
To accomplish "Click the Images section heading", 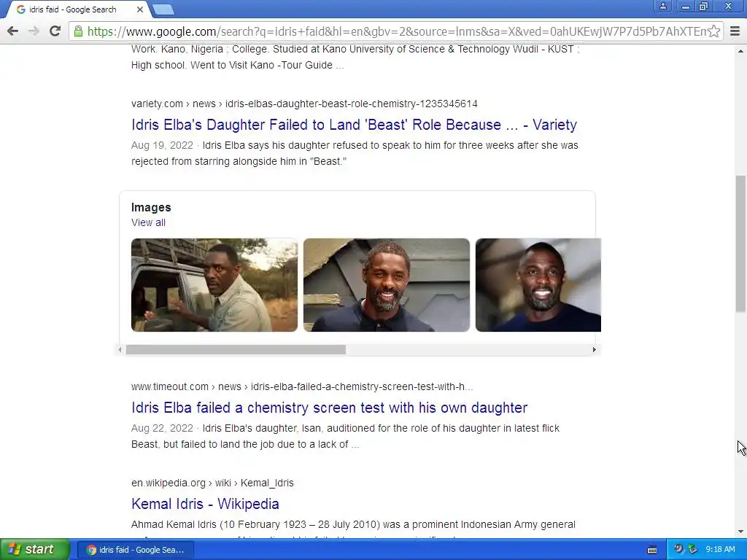I will 151,208.
